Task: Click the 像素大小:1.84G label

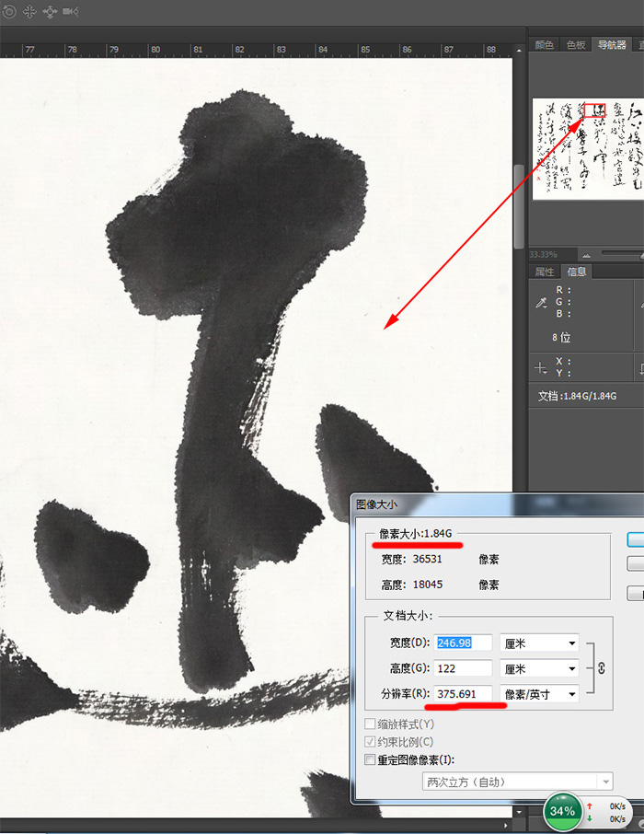Action: (415, 534)
